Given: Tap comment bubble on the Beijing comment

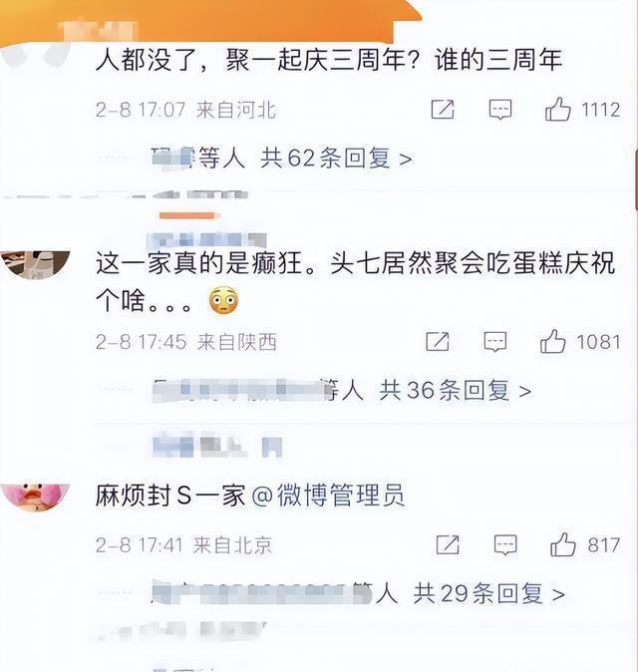Looking at the screenshot, I should (x=505, y=545).
